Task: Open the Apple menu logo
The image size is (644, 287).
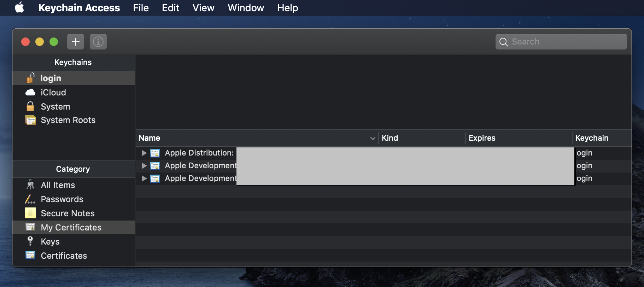Action: coord(19,7)
